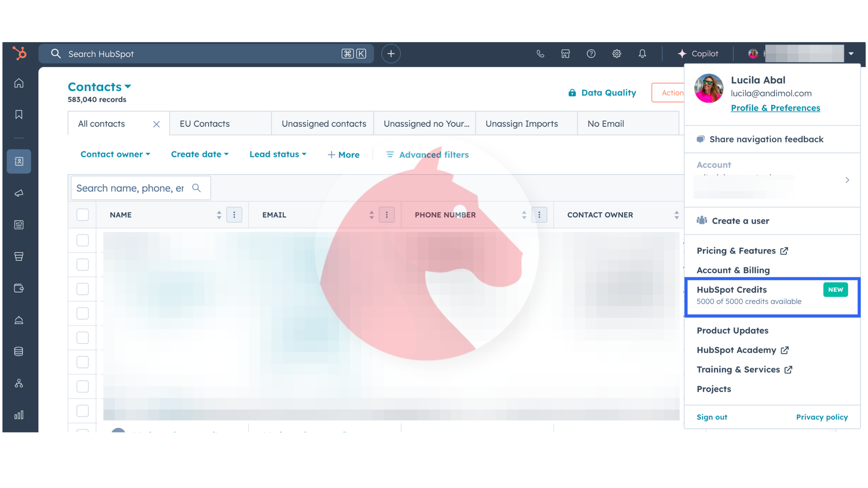Open Account & Billing menu item
The image size is (868, 488).
[x=733, y=270]
